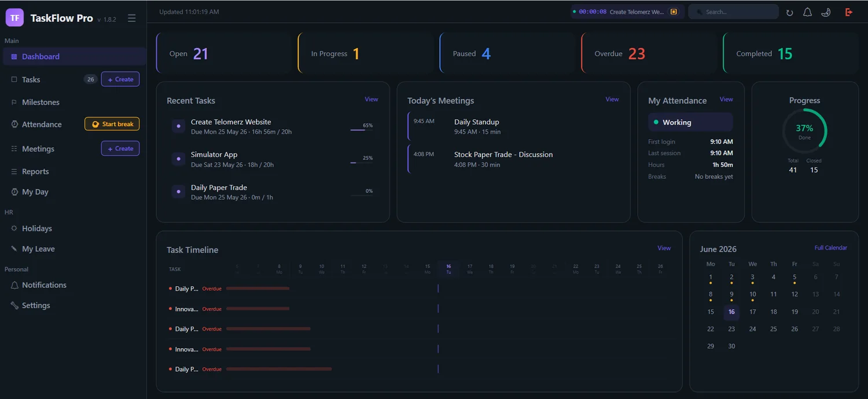This screenshot has height=399, width=868.
Task: Click the Holidays sun icon
Action: click(x=14, y=228)
